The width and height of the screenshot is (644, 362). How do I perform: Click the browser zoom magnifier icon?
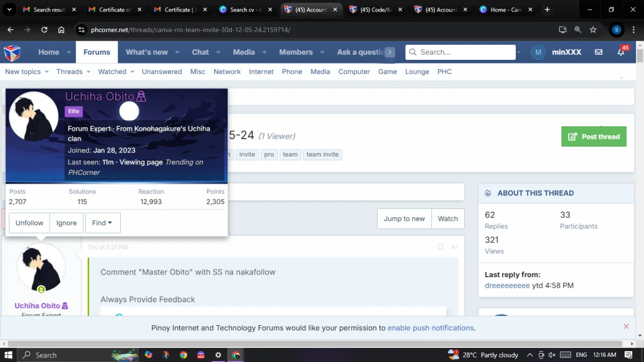click(x=578, y=30)
